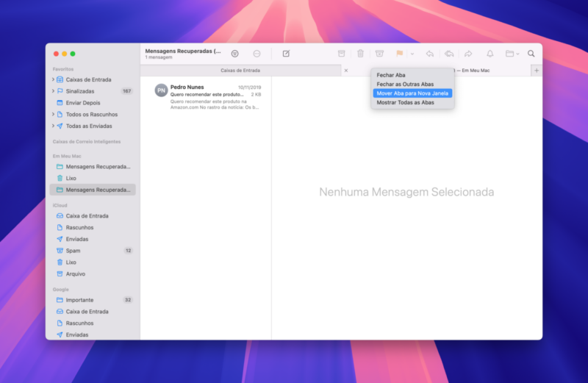Open Todas as Enviadas mailbox
Screen dimensions: 588x383
click(93, 126)
